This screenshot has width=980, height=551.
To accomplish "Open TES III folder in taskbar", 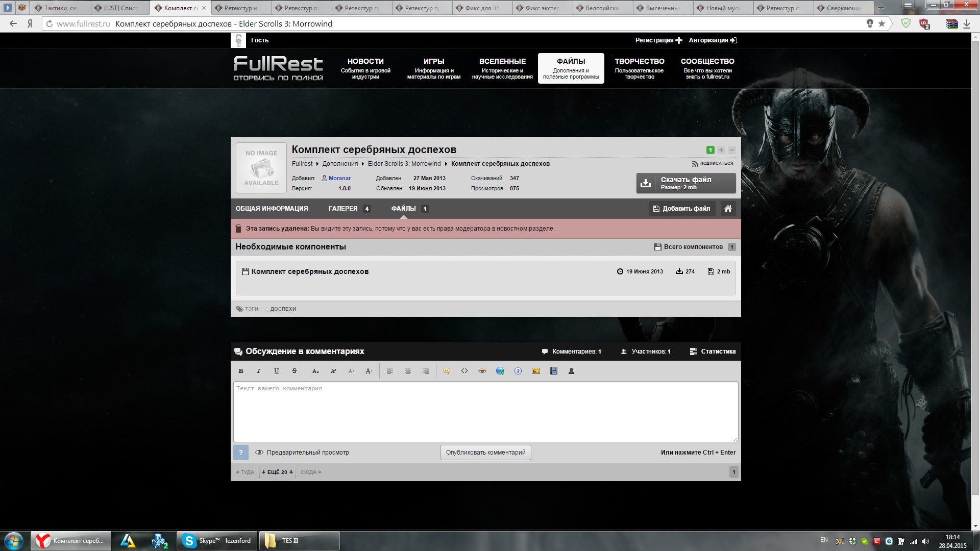I will click(x=300, y=541).
